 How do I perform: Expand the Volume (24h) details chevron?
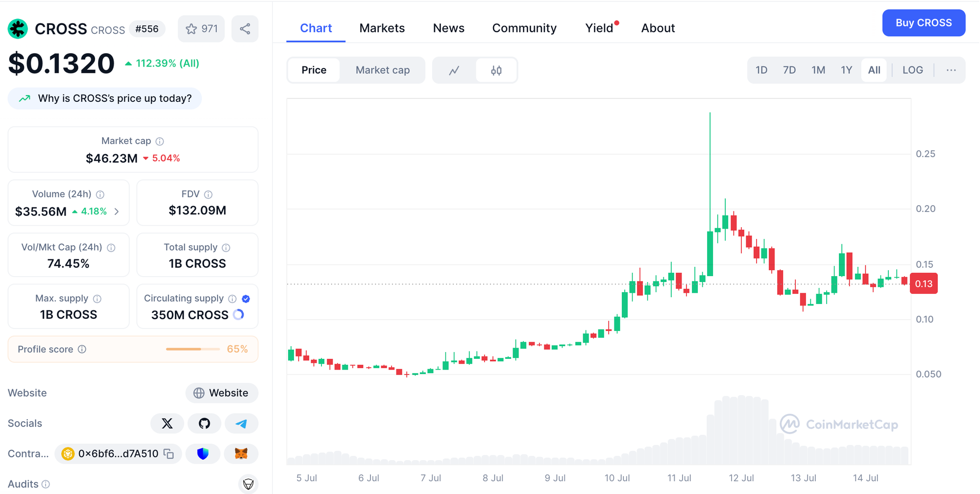(x=117, y=212)
